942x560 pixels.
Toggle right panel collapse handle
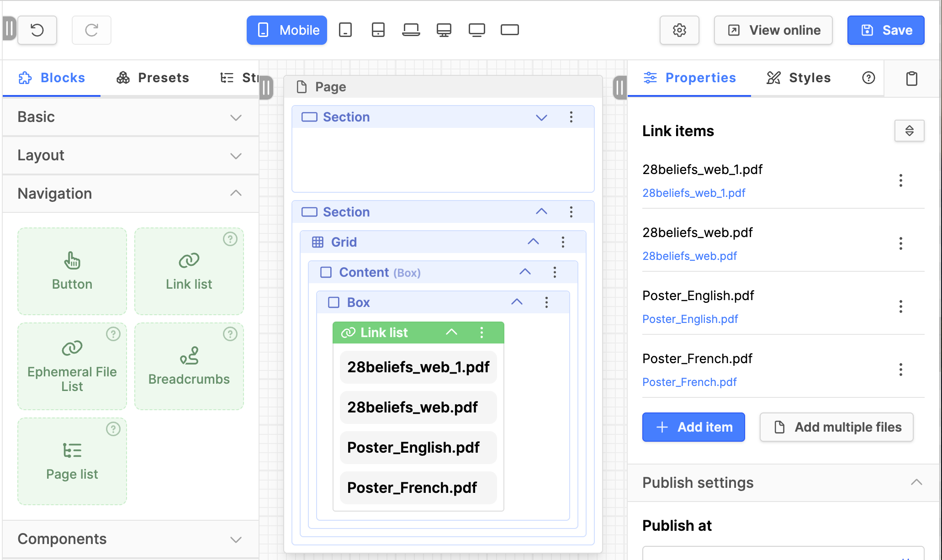(619, 87)
